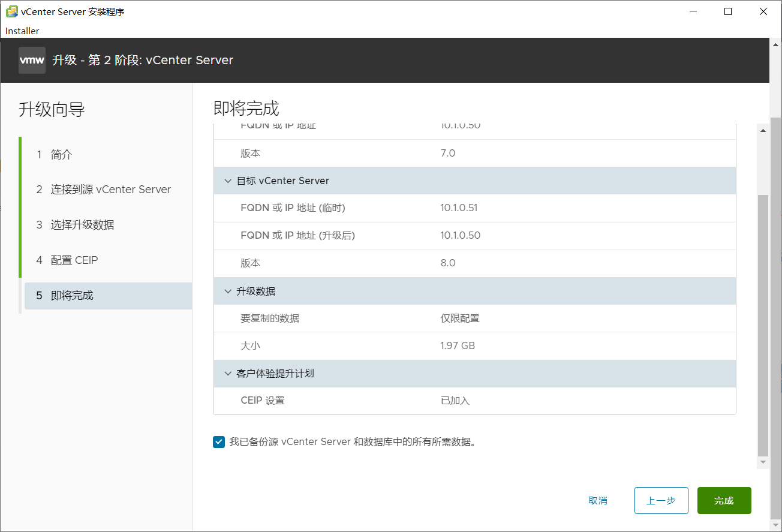Click the green 完成 button
Screen dimensions: 782x532
(724, 500)
